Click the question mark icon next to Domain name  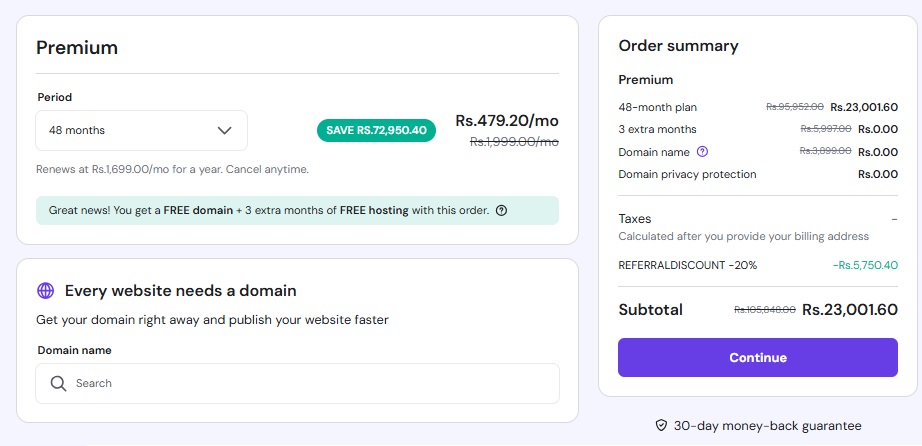pos(702,152)
